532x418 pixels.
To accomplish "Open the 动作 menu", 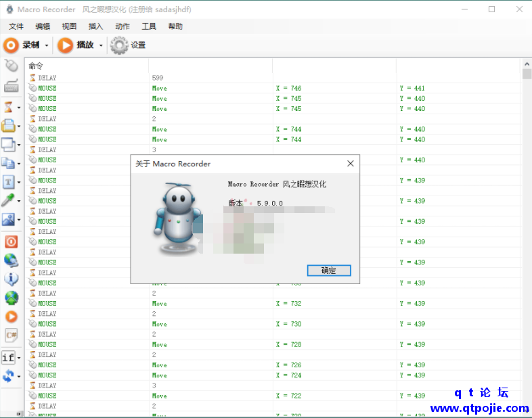I will coord(123,26).
